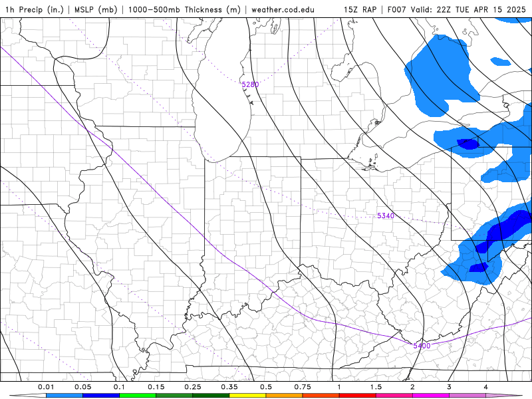The image size is (532, 399).
Task: Click the red 1 inch legend segment
Action: click(x=358, y=396)
